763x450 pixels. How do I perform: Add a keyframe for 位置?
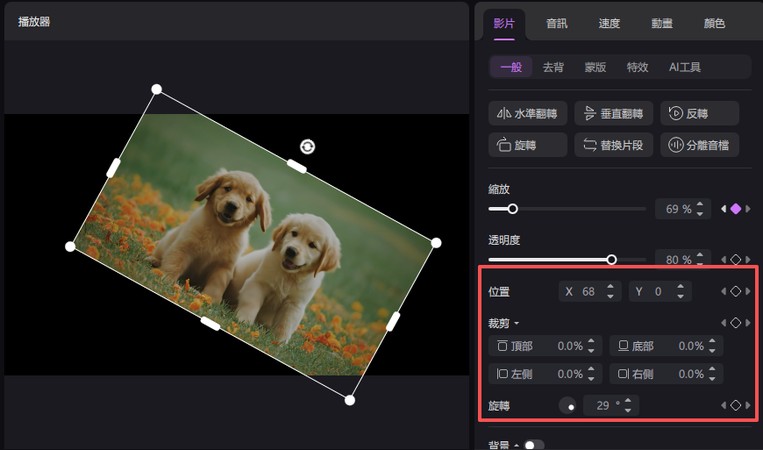click(x=736, y=291)
